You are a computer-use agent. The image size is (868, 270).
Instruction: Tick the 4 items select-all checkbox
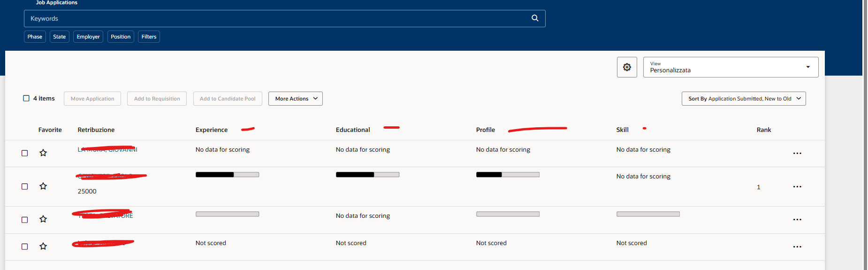click(x=26, y=98)
